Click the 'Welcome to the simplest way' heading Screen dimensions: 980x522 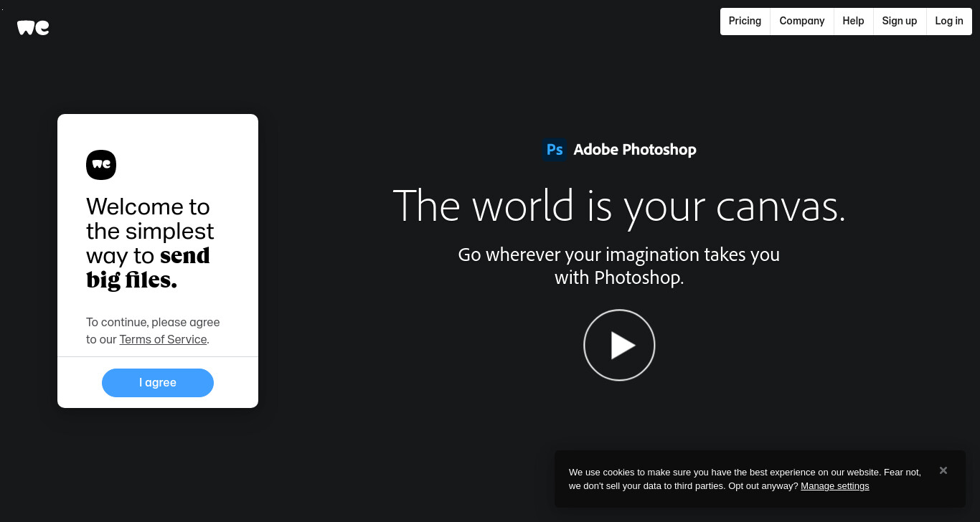[x=149, y=243]
